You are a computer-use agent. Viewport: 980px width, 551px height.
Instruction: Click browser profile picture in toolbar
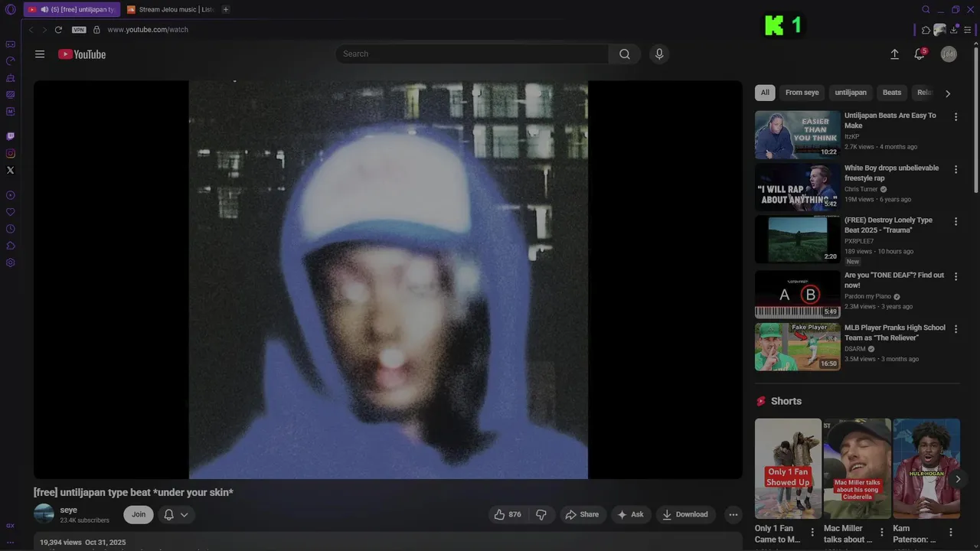(939, 30)
